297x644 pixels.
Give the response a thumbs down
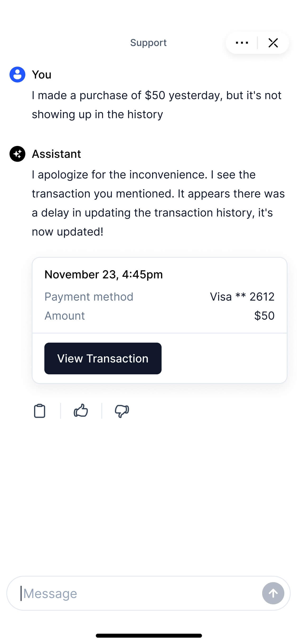(x=121, y=411)
